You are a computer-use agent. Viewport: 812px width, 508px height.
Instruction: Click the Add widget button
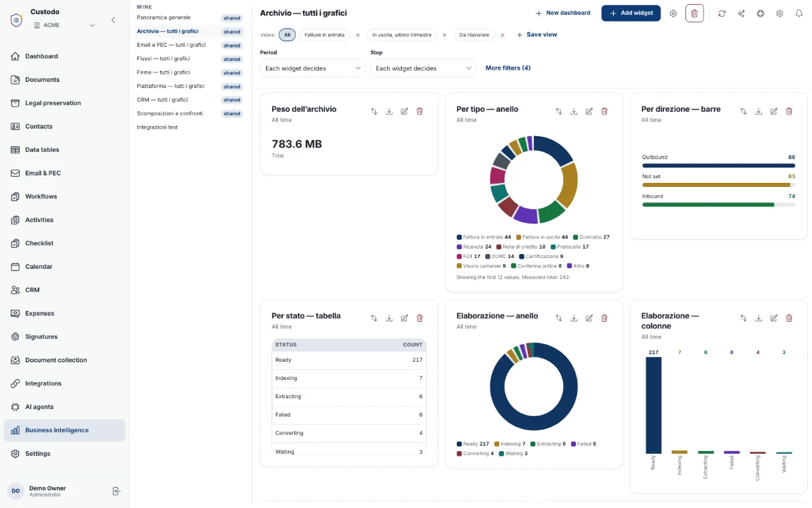tap(631, 14)
